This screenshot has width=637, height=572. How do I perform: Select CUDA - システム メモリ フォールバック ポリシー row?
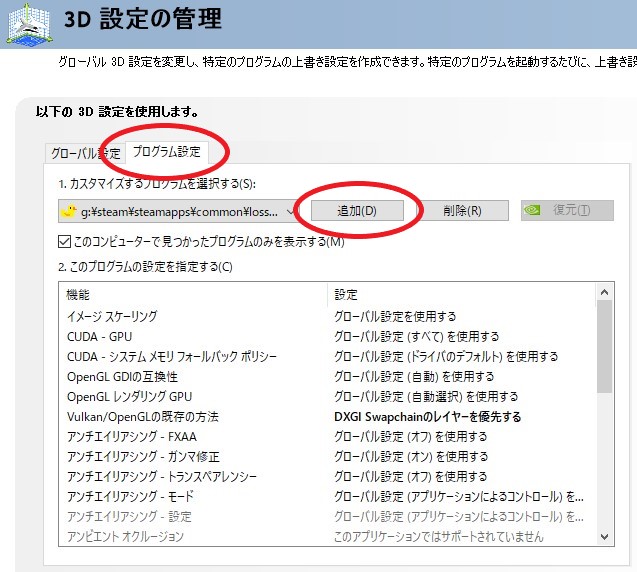(x=327, y=356)
